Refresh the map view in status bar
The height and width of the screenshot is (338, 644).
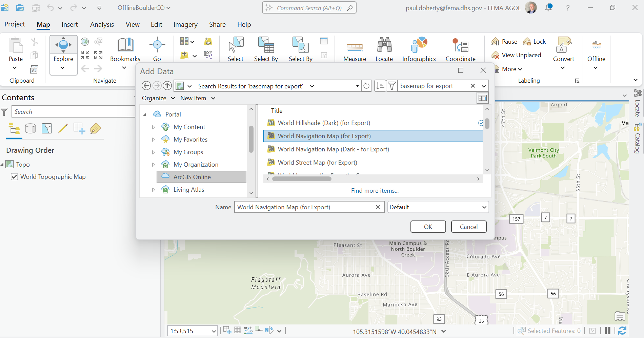tap(622, 331)
